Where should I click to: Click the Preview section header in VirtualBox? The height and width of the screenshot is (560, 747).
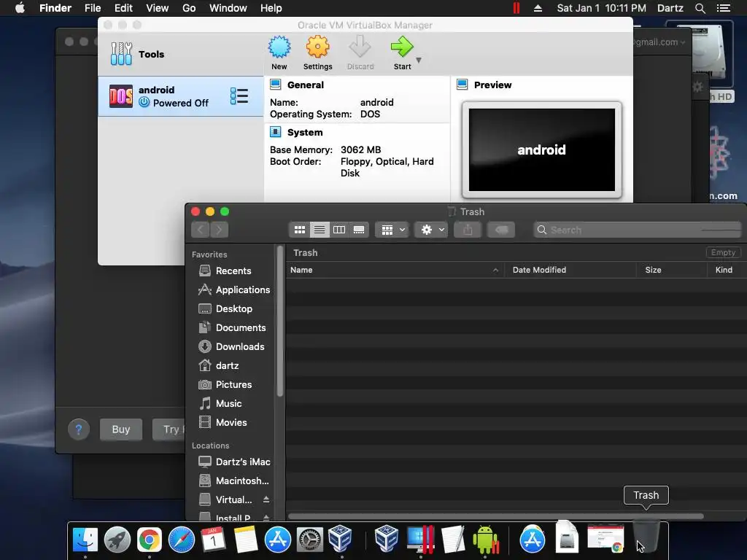[492, 85]
